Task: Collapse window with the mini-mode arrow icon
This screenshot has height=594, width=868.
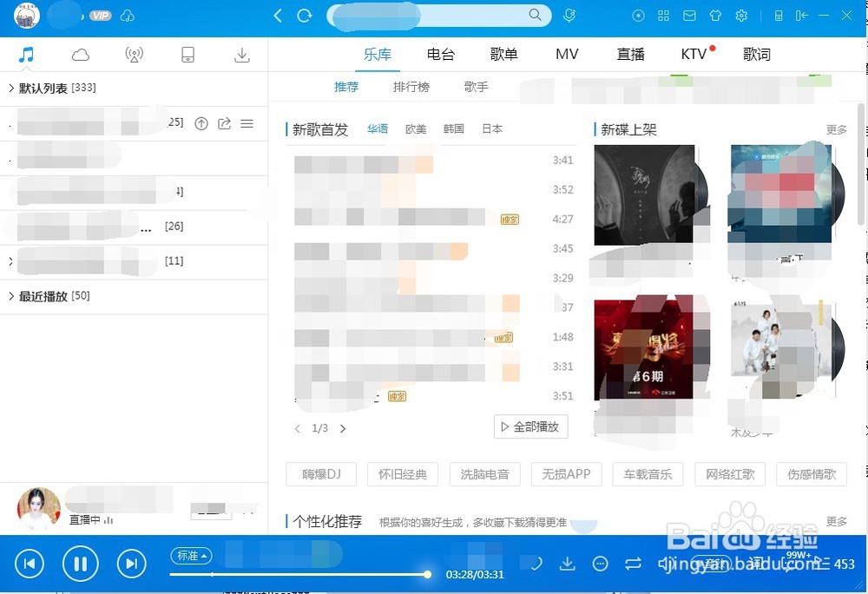Action: [801, 16]
